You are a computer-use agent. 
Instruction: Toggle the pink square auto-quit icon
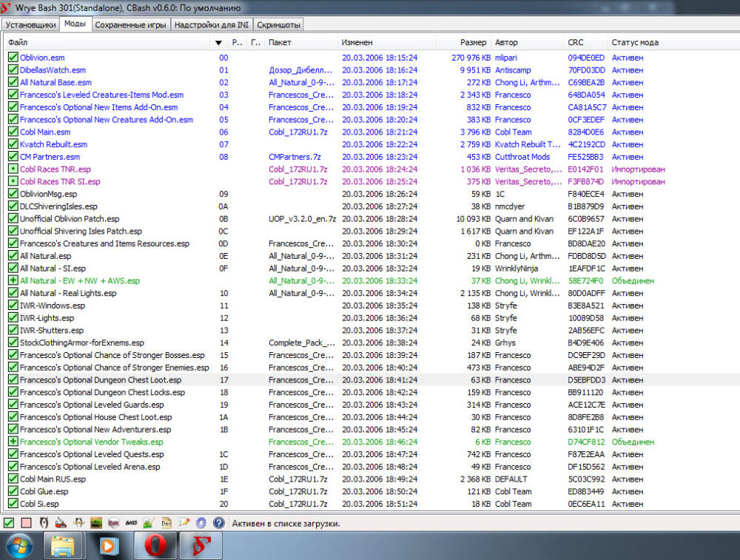coord(26,523)
